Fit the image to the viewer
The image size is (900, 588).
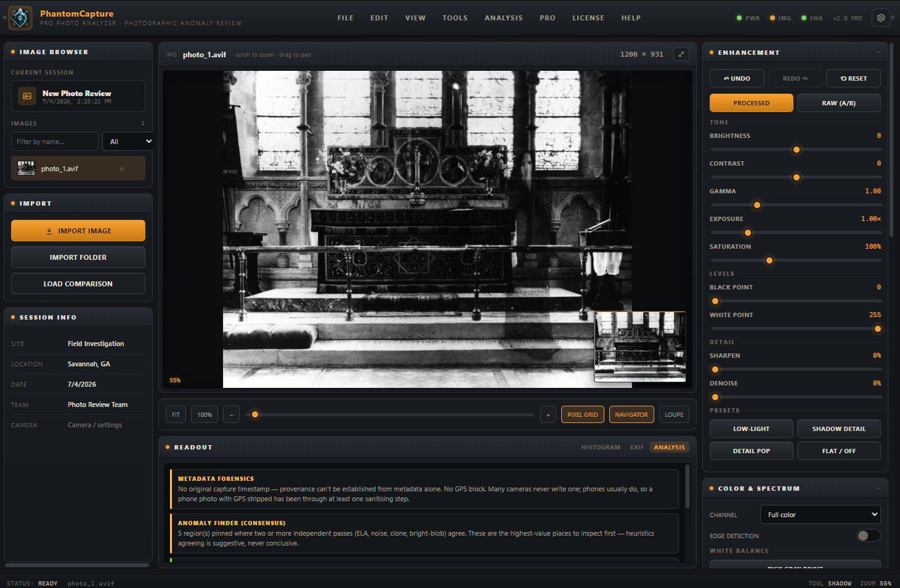pos(176,414)
